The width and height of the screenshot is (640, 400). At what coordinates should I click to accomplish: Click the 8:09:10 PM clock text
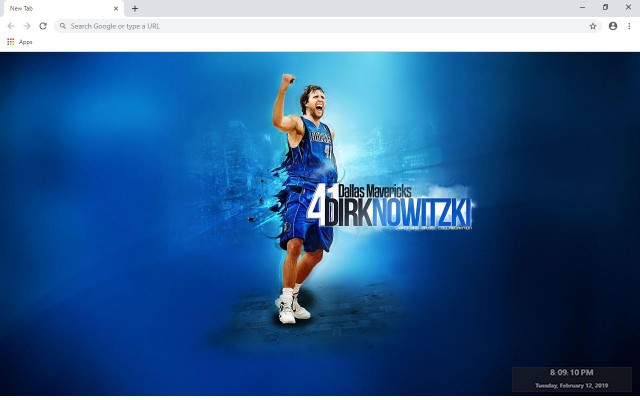[x=571, y=372]
